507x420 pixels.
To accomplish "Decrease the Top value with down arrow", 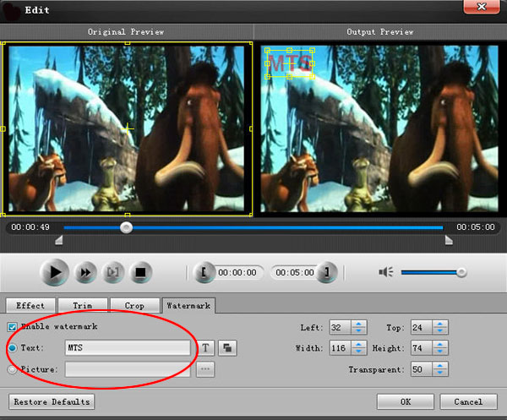I will point(439,330).
